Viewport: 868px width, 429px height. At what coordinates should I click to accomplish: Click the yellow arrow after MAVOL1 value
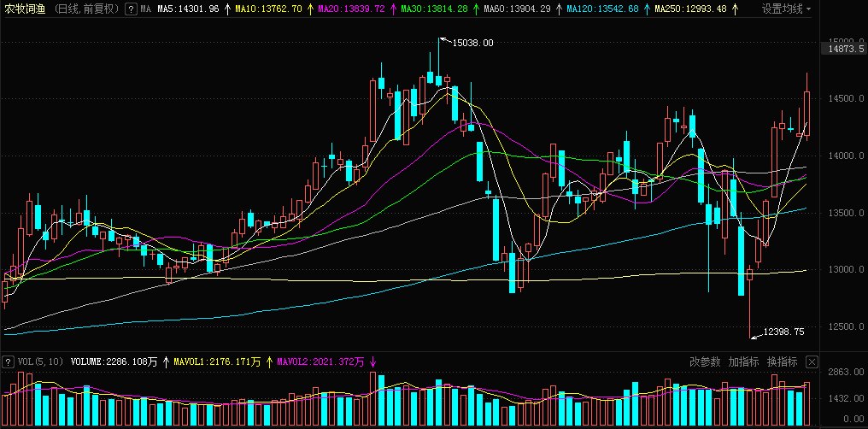[269, 362]
